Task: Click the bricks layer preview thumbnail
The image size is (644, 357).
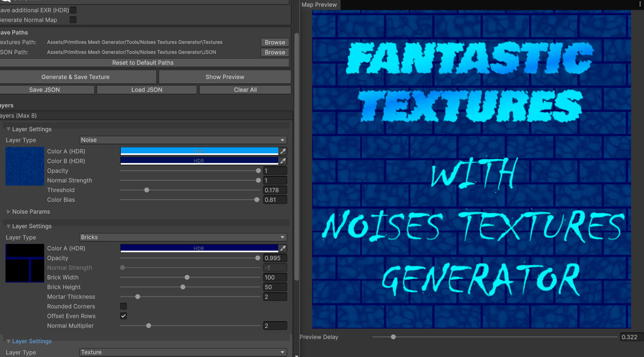Action: point(24,263)
